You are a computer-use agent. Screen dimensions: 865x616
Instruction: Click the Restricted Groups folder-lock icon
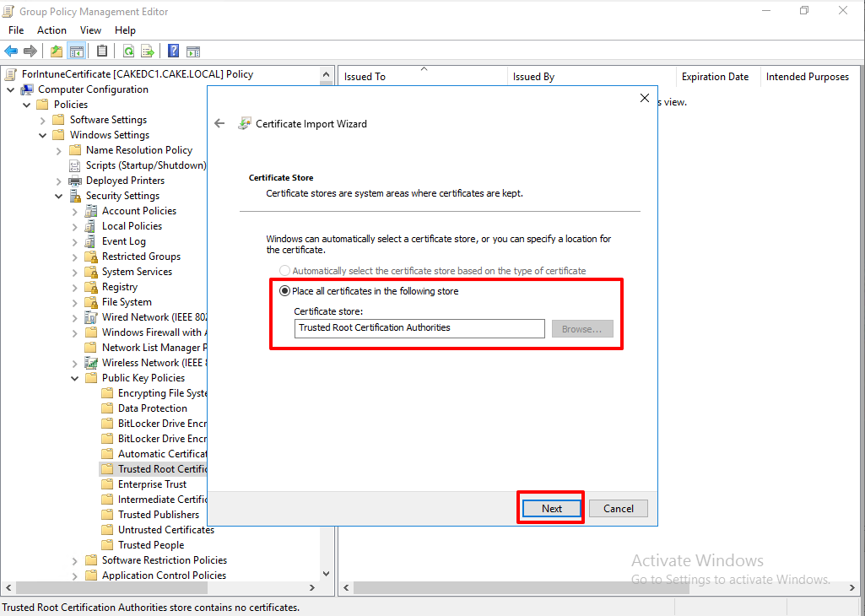[x=91, y=257]
